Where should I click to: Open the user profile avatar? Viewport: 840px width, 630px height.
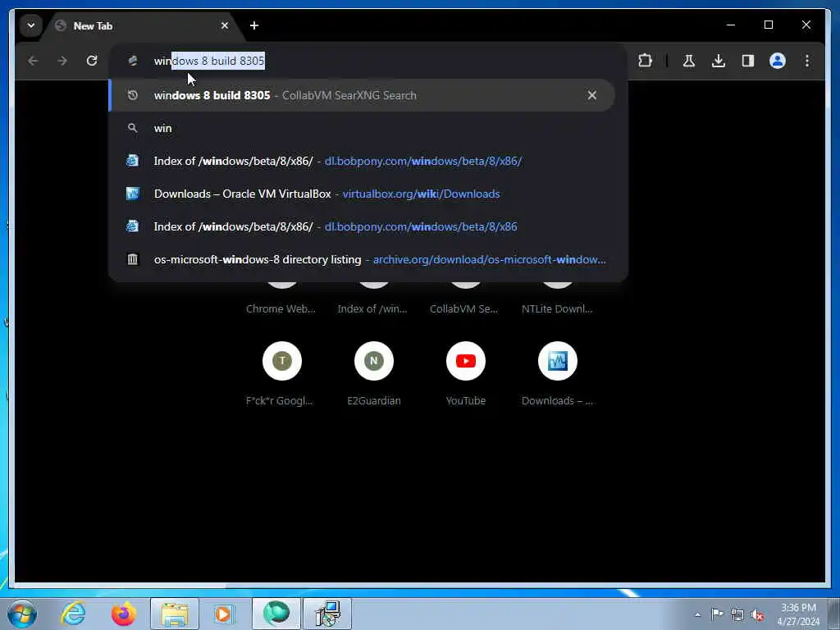point(778,61)
